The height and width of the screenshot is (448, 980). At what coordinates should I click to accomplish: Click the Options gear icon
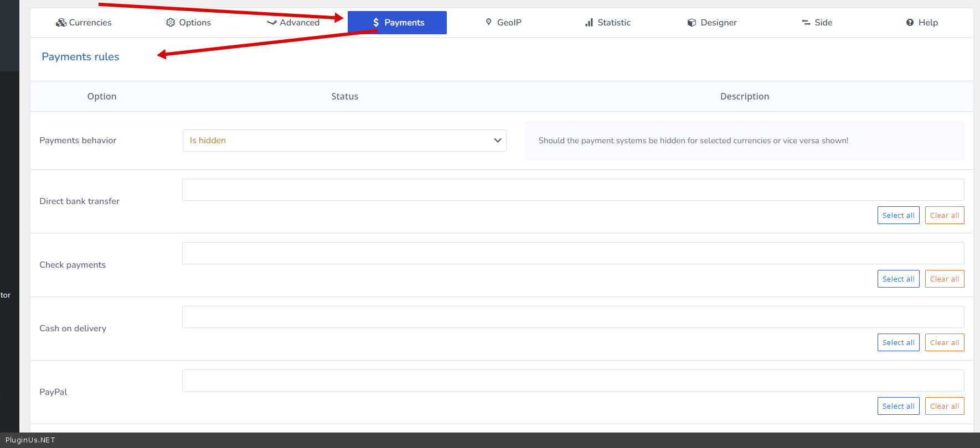point(171,23)
